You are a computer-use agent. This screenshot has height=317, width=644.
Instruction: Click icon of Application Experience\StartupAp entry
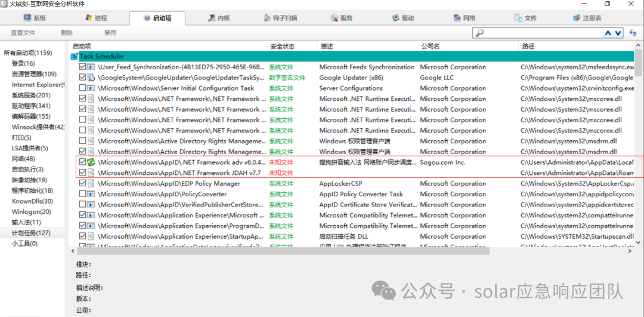point(91,236)
